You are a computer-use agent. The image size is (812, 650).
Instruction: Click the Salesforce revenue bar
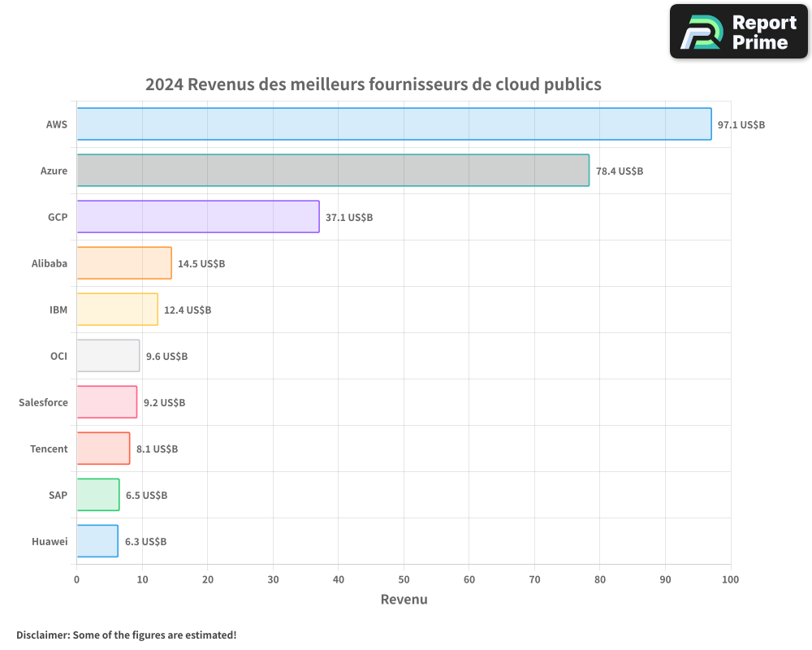[x=106, y=402]
